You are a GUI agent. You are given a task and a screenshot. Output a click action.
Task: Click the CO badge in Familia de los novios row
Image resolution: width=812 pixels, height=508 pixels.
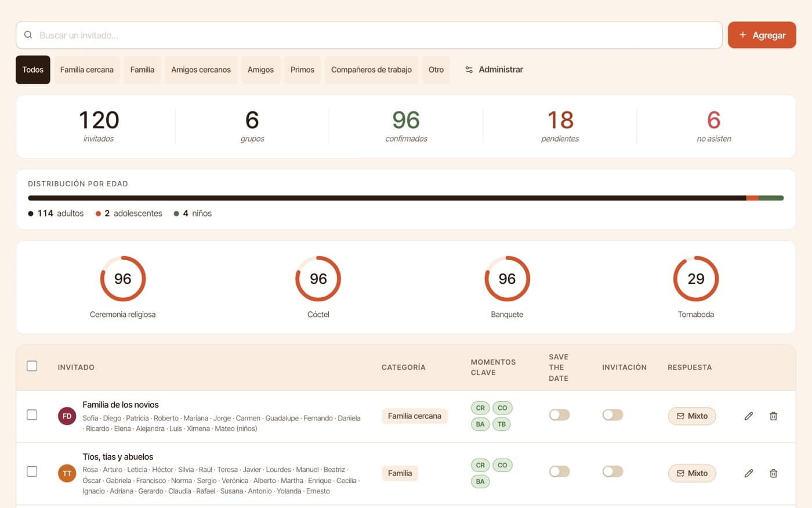pyautogui.click(x=502, y=408)
